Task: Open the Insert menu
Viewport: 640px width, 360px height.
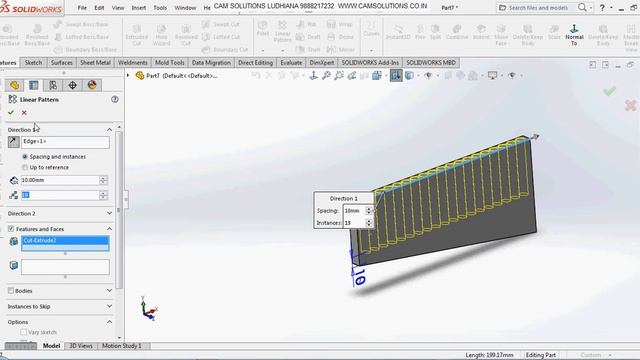Action: pos(139,8)
